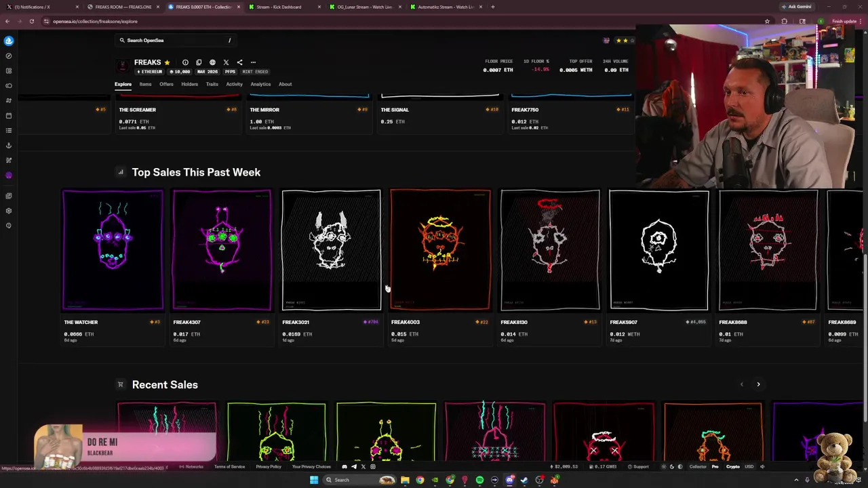Switch to the Offers tab
Viewport: 868px width, 488px height.
pos(166,84)
